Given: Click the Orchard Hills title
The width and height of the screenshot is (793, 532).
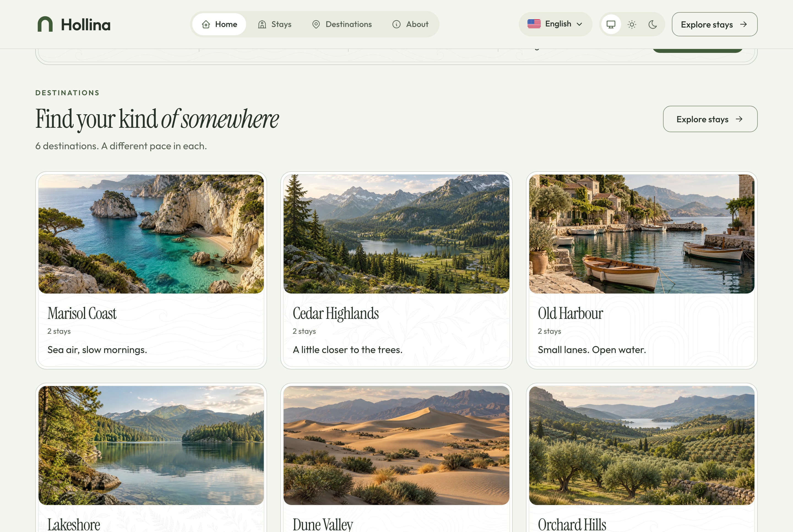Looking at the screenshot, I should point(572,524).
